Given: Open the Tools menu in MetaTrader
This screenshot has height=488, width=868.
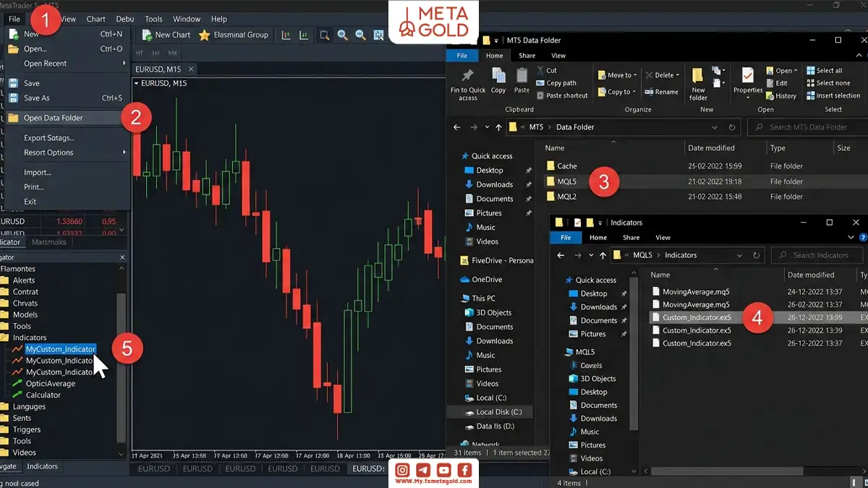Looking at the screenshot, I should point(153,19).
